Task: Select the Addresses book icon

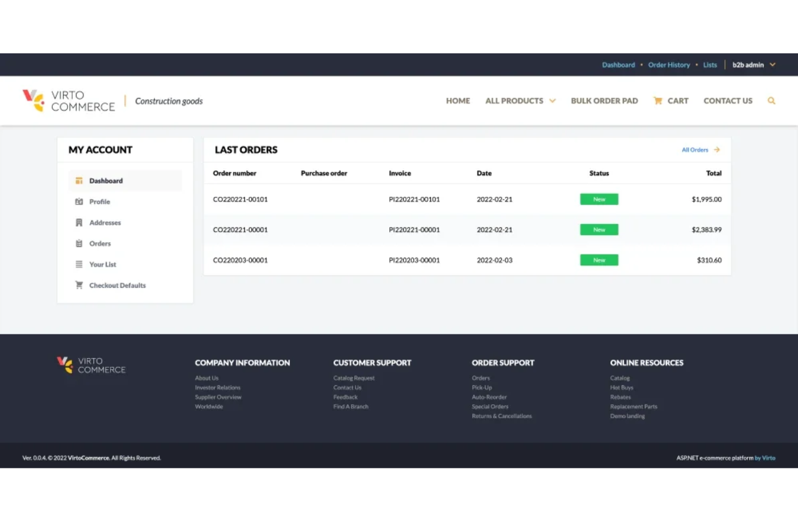Action: point(79,222)
